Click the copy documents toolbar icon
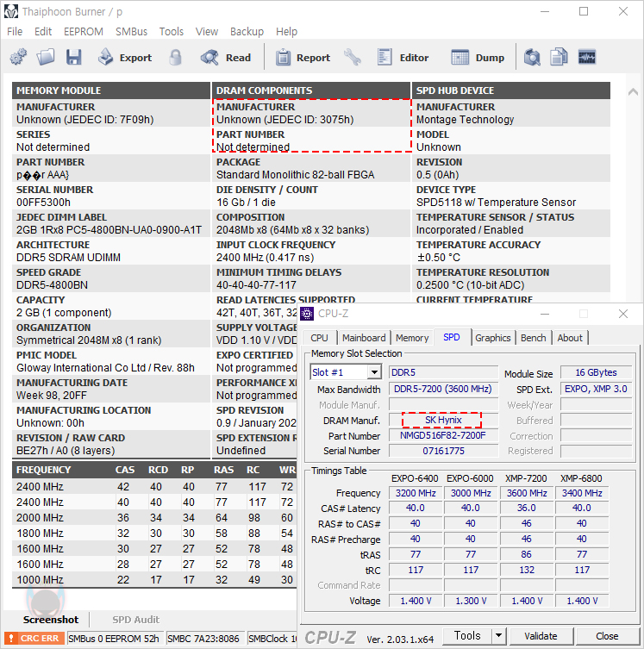The image size is (644, 649). [x=559, y=57]
